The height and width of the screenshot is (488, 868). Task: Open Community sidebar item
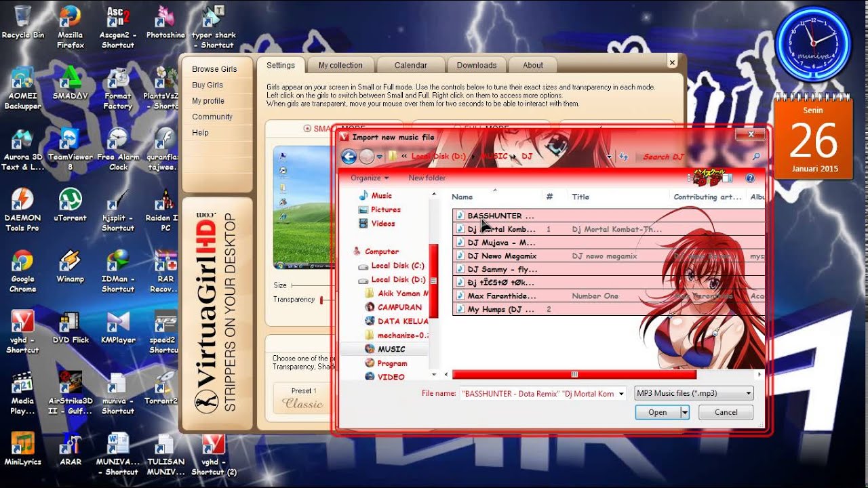coord(212,117)
